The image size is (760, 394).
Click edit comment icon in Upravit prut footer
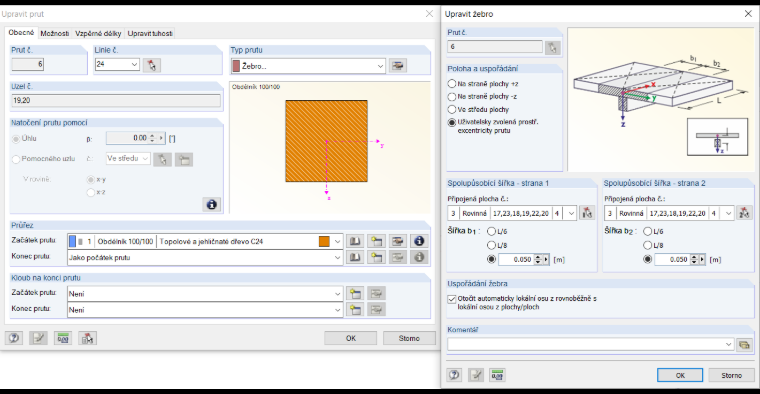click(38, 338)
